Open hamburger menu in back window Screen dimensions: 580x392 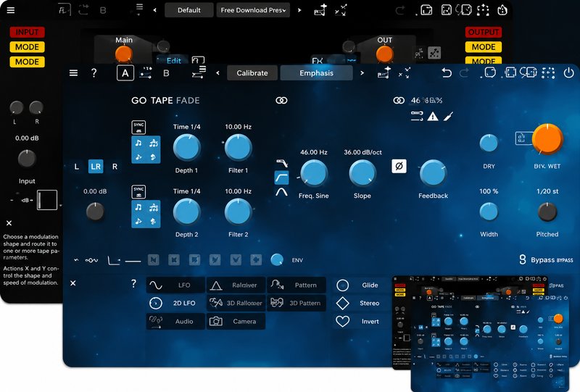click(x=11, y=10)
